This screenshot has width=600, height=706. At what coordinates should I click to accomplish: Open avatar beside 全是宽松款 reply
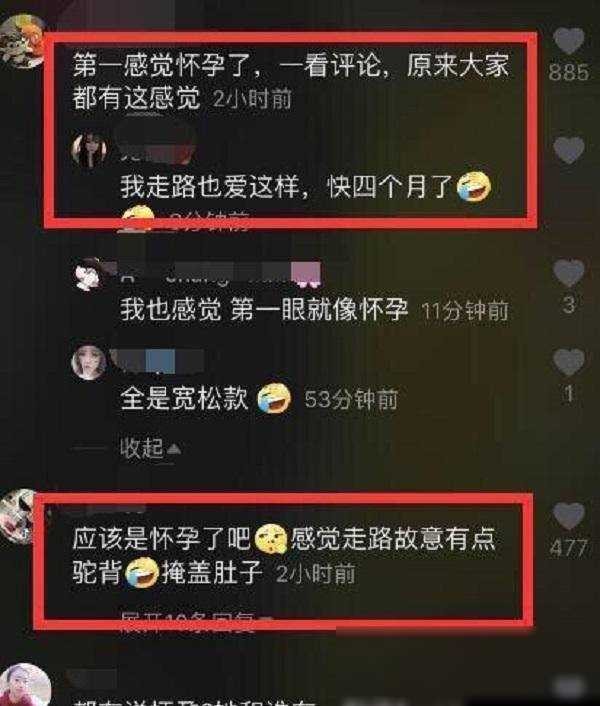(89, 362)
